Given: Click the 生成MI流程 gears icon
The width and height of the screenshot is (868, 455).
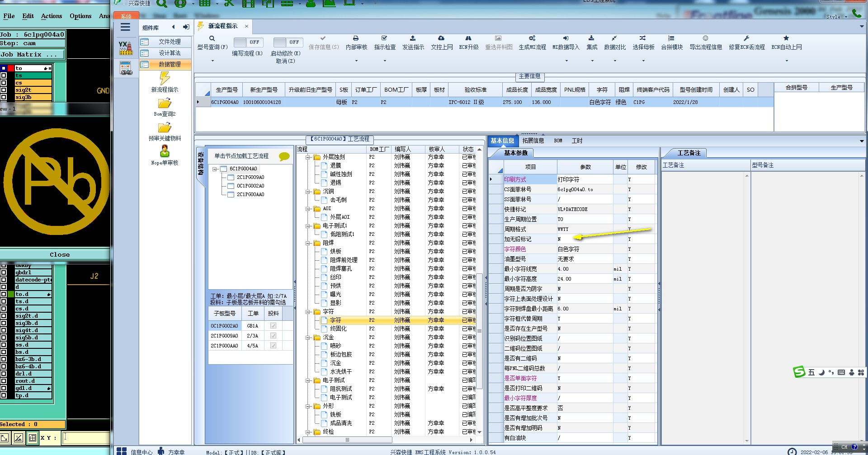Looking at the screenshot, I should tap(532, 38).
